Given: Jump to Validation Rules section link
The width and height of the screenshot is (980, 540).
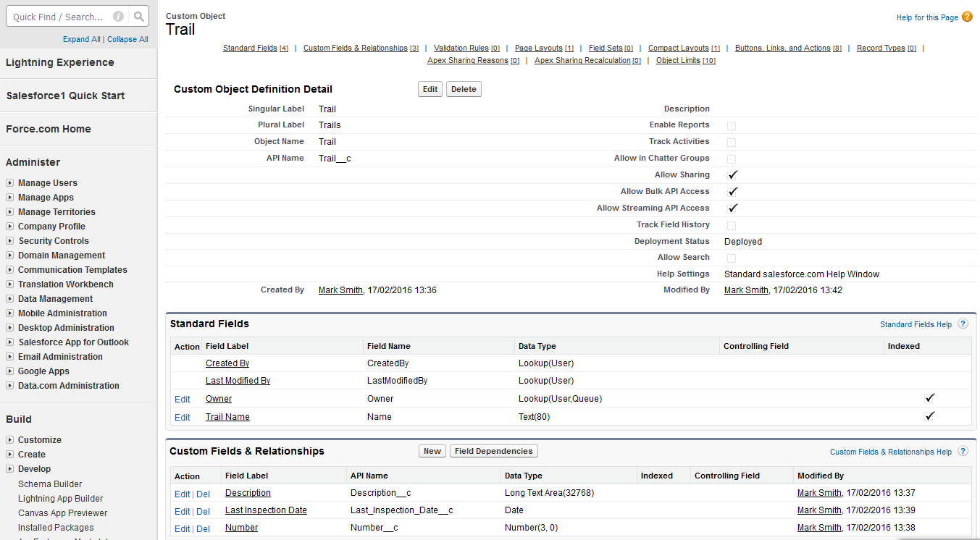Looking at the screenshot, I should (461, 48).
